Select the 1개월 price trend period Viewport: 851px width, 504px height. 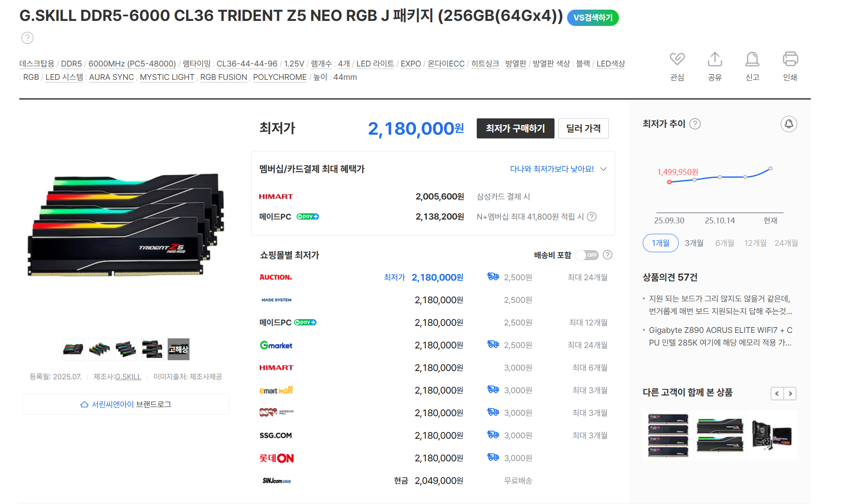[x=660, y=243]
